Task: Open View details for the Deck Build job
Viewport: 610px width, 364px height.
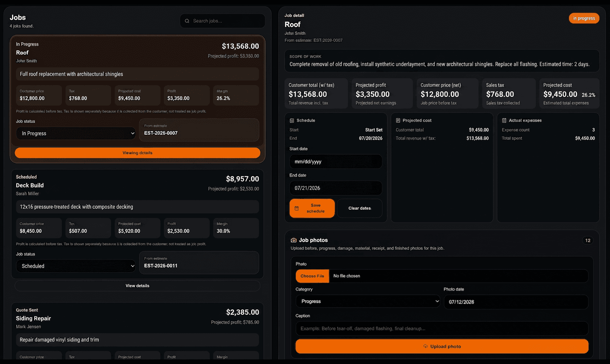Action: pyautogui.click(x=137, y=286)
